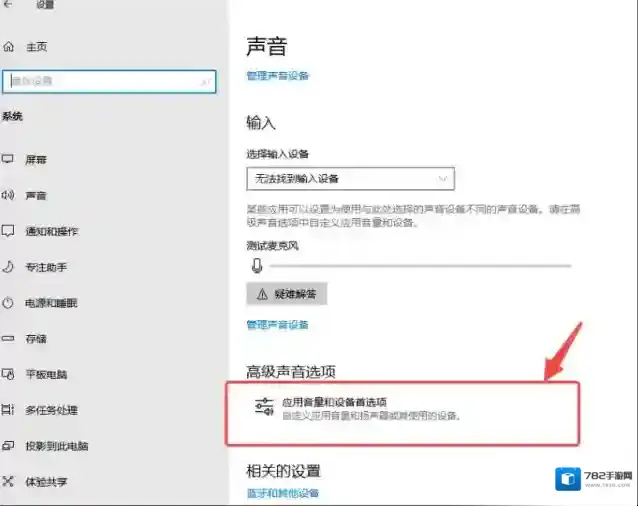Click the search magnifier in the settings search box
Screen dimensions: 638x506
click(206, 81)
